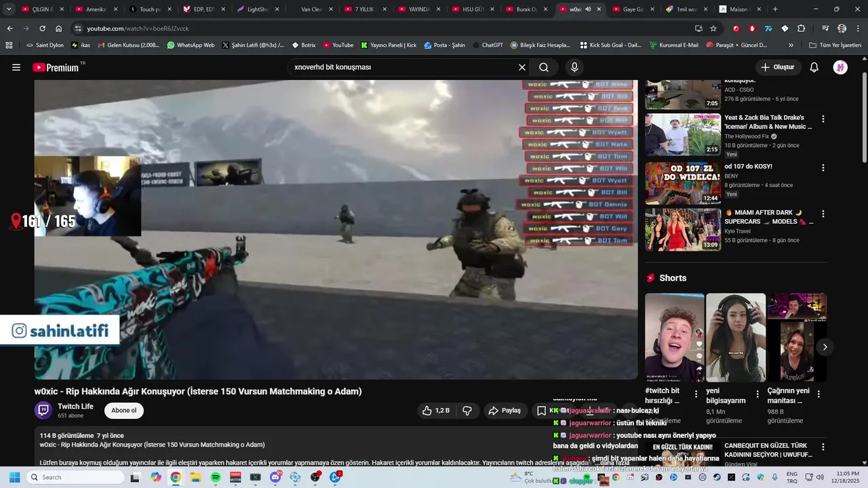
Task: Bookmark this page with the star
Action: click(x=713, y=28)
